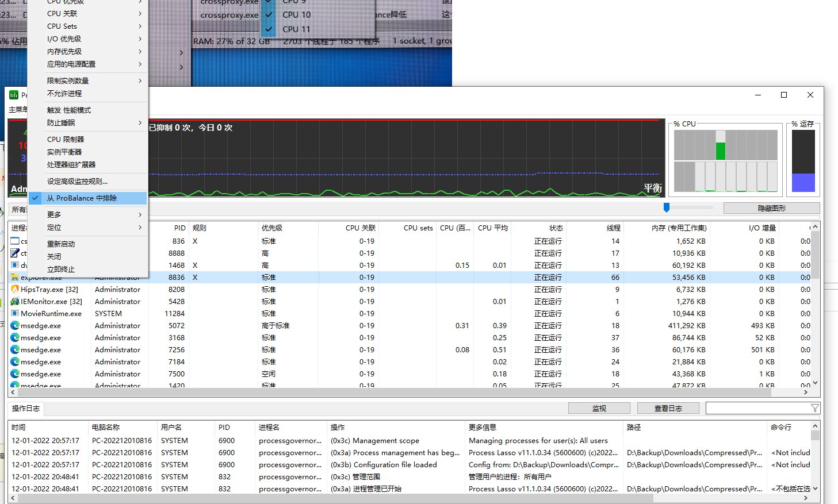Click the MovieRuntime.exe process icon
Screen dimensions: 838x504
15,313
